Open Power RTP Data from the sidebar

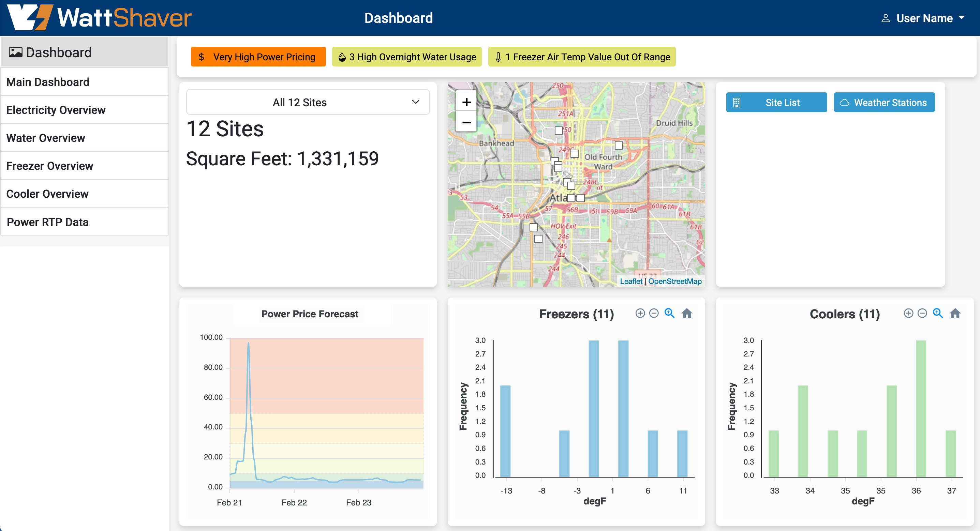(x=47, y=222)
